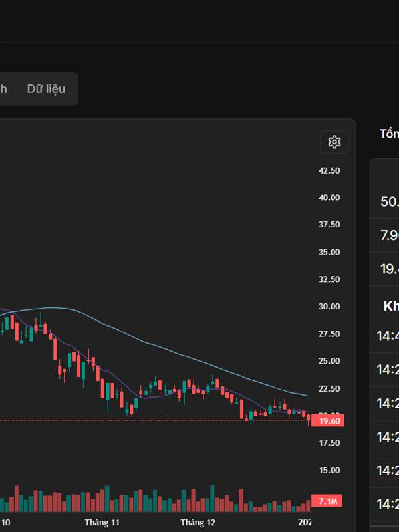
Task: Click the 27.50 price axis label
Action: 329,334
